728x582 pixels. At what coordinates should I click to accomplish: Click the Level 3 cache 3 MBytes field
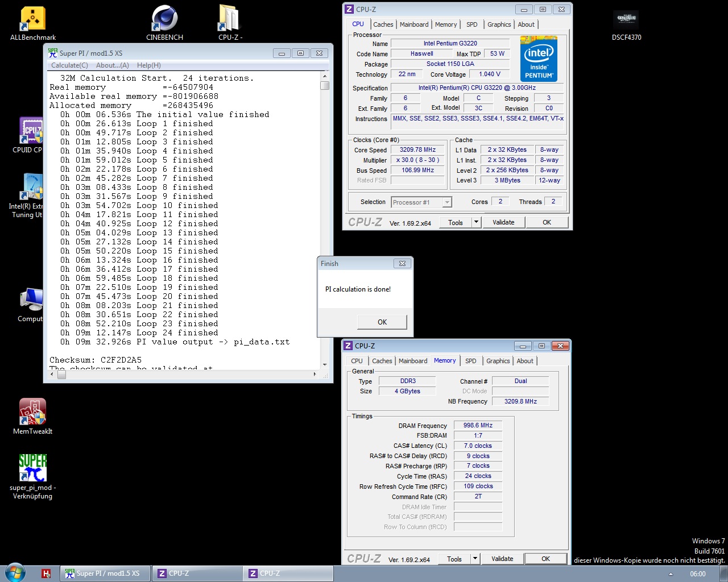(507, 181)
